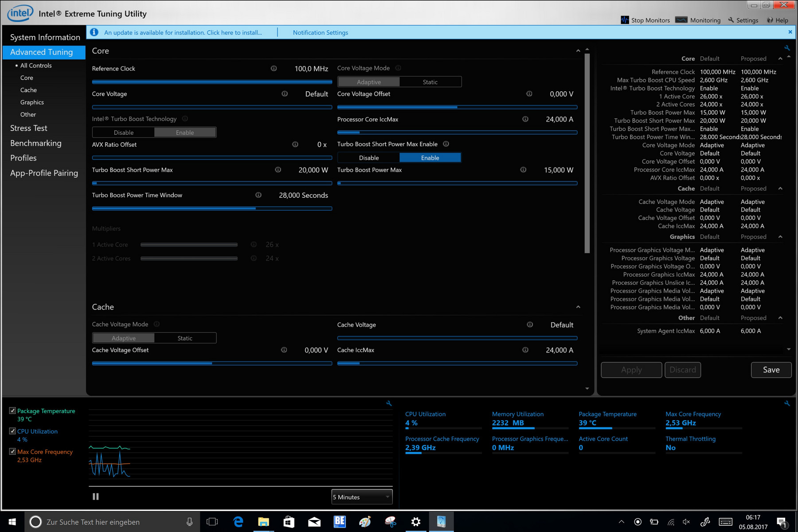798x532 pixels.
Task: Collapse the Cache group in the summary panel
Action: 780,188
